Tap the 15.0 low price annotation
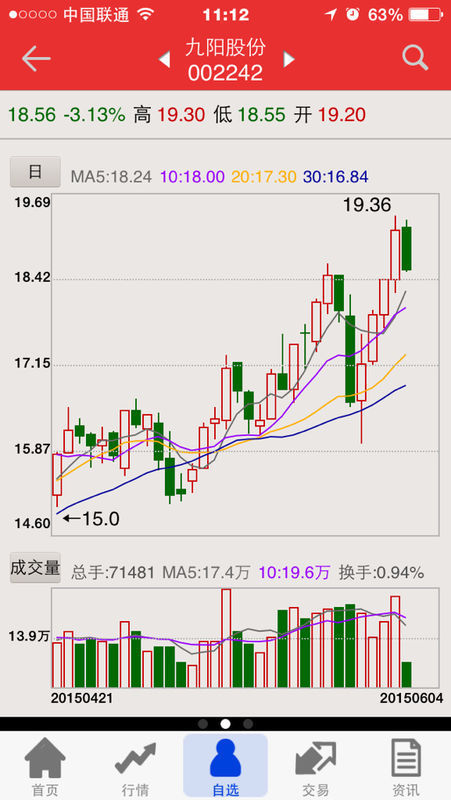 click(91, 519)
